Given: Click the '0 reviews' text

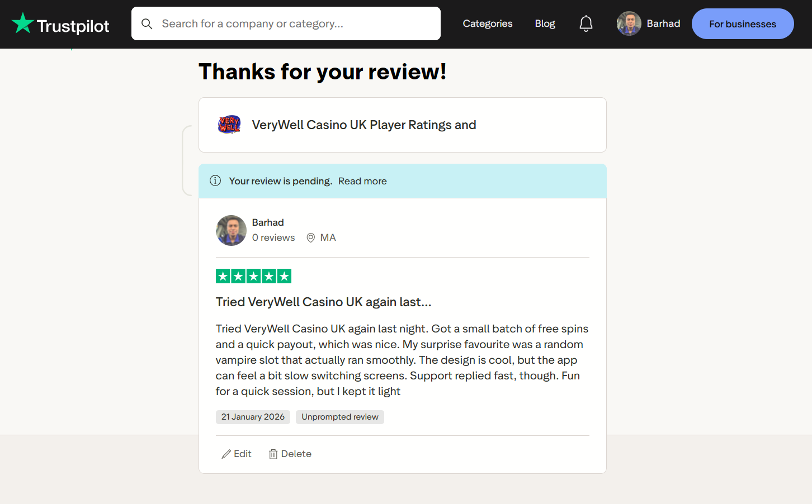Looking at the screenshot, I should tap(273, 237).
